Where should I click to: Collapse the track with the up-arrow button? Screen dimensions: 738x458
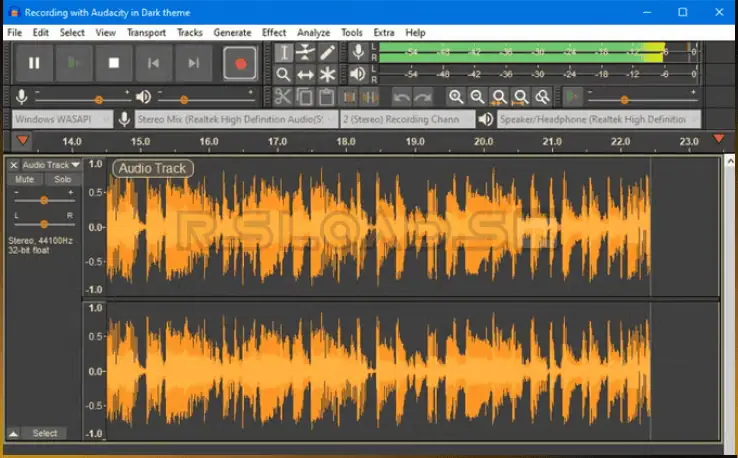14,434
